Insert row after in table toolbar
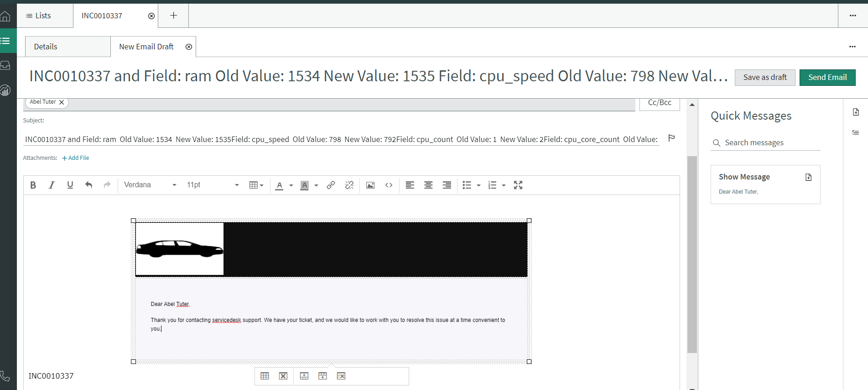868x390 pixels. tap(322, 376)
